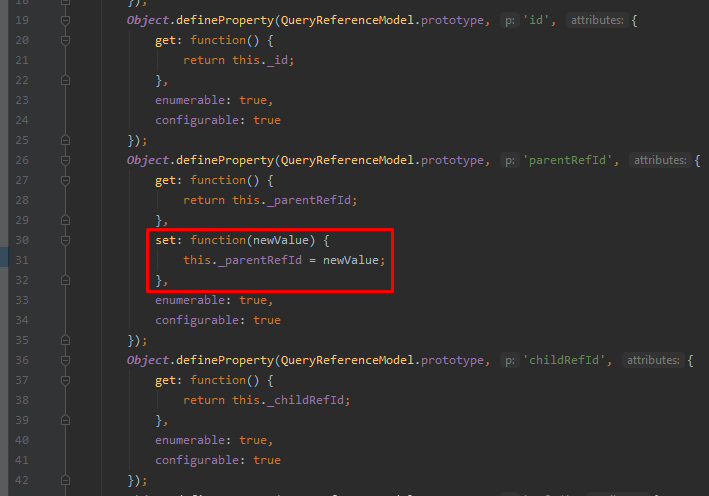Collapse the get function fold on line 37

(66, 380)
